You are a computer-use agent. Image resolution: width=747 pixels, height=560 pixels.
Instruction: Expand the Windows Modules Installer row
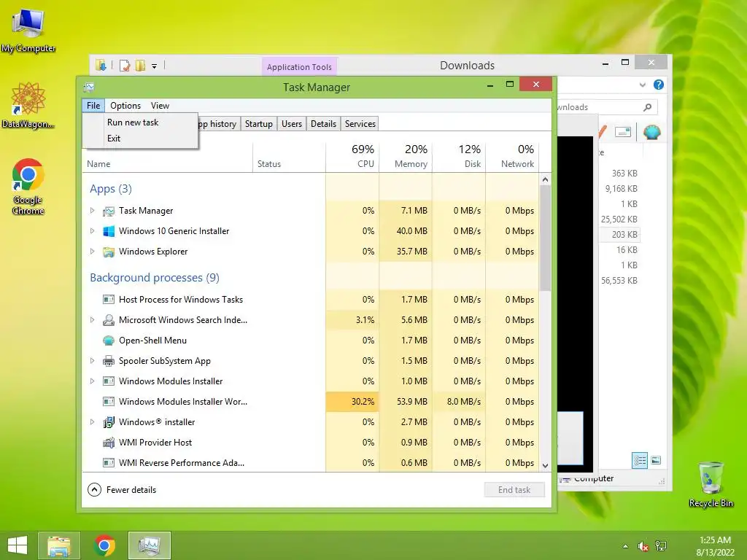(x=93, y=381)
